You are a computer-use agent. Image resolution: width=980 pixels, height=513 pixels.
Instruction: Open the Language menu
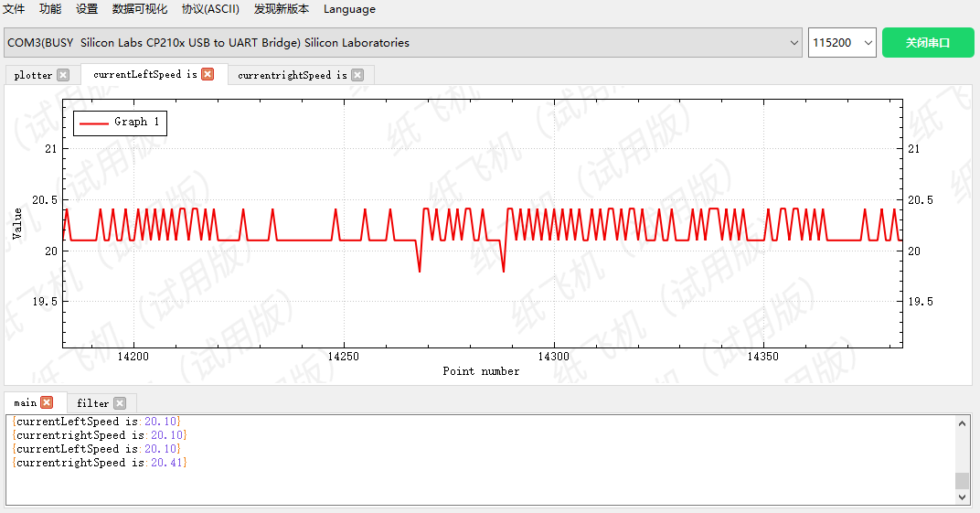tap(349, 9)
